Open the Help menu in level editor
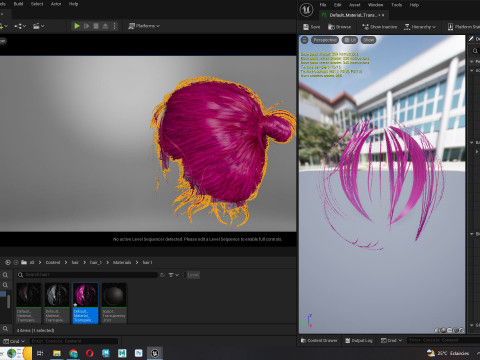 (x=73, y=4)
